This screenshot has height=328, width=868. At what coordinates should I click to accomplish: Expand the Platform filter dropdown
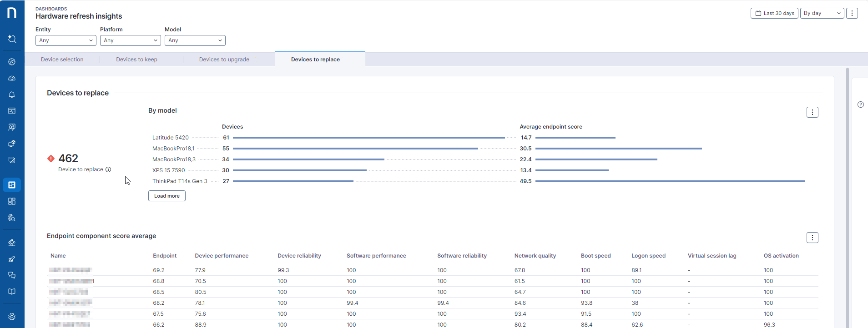[x=130, y=40]
